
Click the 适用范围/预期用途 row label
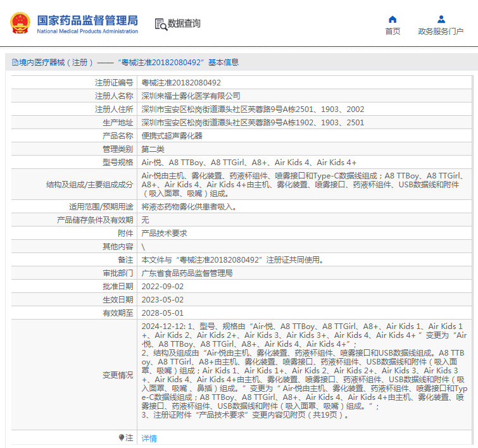tap(101, 207)
